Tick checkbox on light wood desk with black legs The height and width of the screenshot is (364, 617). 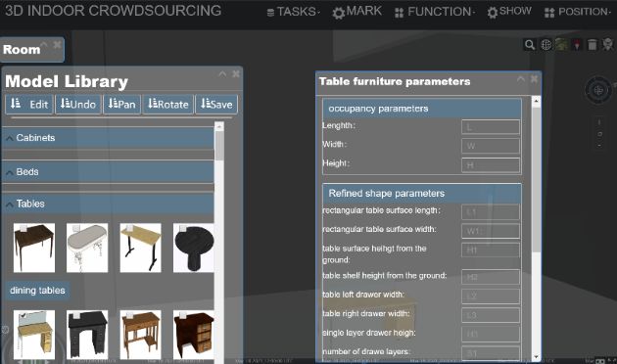[x=130, y=228]
